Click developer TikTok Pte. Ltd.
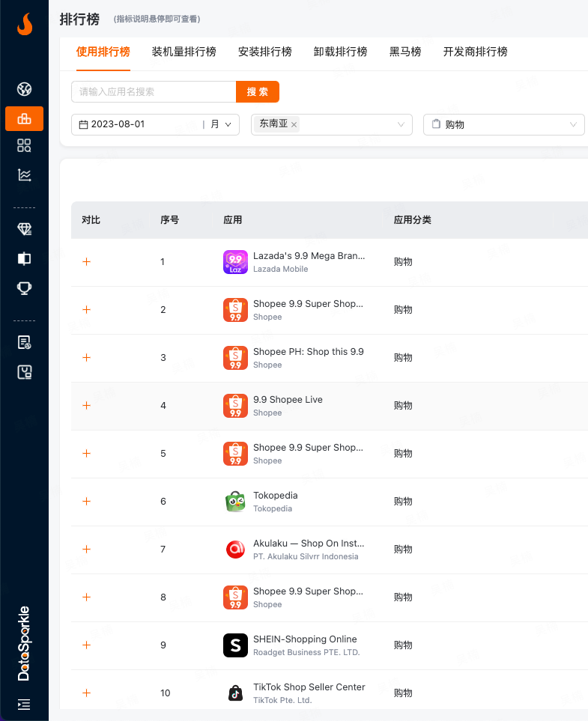This screenshot has height=721, width=588. coord(282,700)
